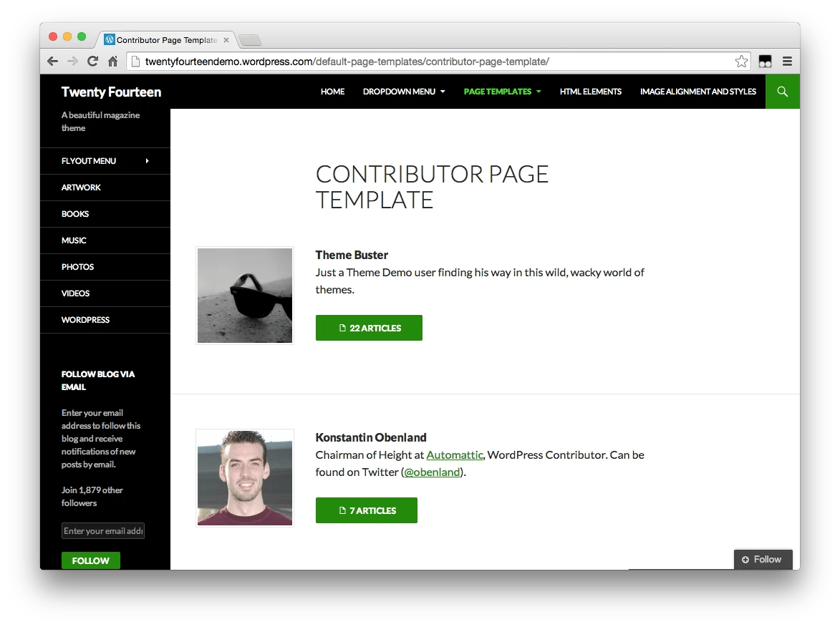Open IMAGE ALIGNMENT AND STYLES menu item
The image size is (840, 627).
(698, 92)
